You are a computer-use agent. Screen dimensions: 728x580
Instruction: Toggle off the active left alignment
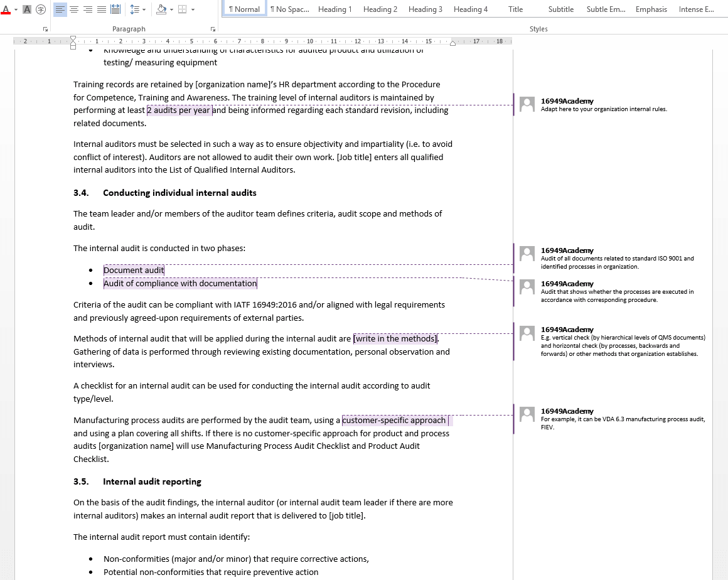60,9
